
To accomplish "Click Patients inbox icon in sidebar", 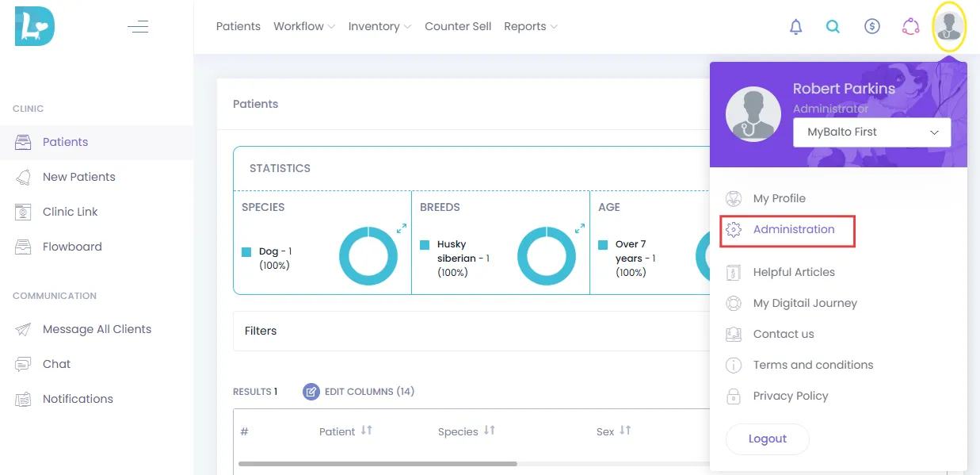I will (x=23, y=142).
